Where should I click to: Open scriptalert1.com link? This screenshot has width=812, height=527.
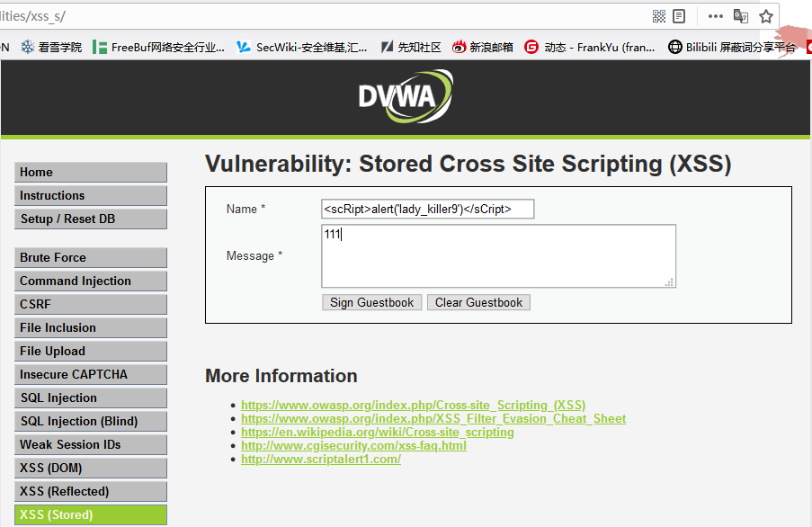[x=321, y=460]
